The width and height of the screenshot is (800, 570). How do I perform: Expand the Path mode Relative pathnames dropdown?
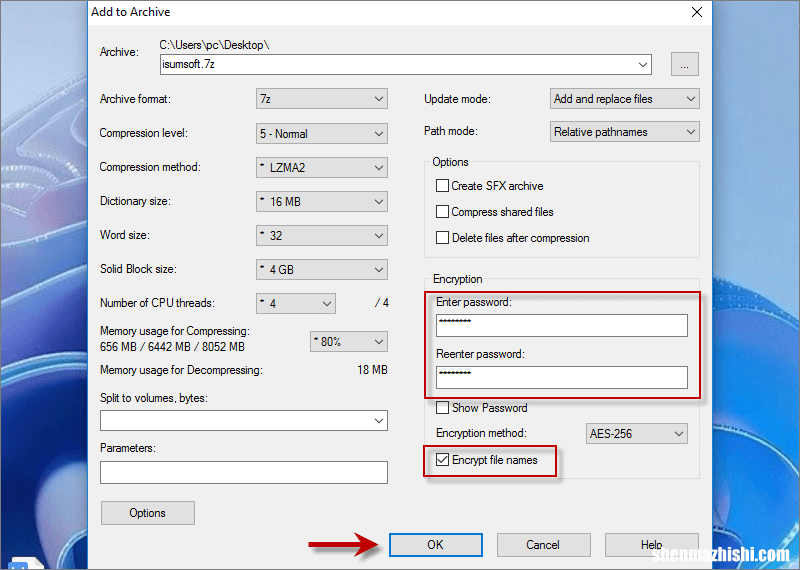(624, 132)
